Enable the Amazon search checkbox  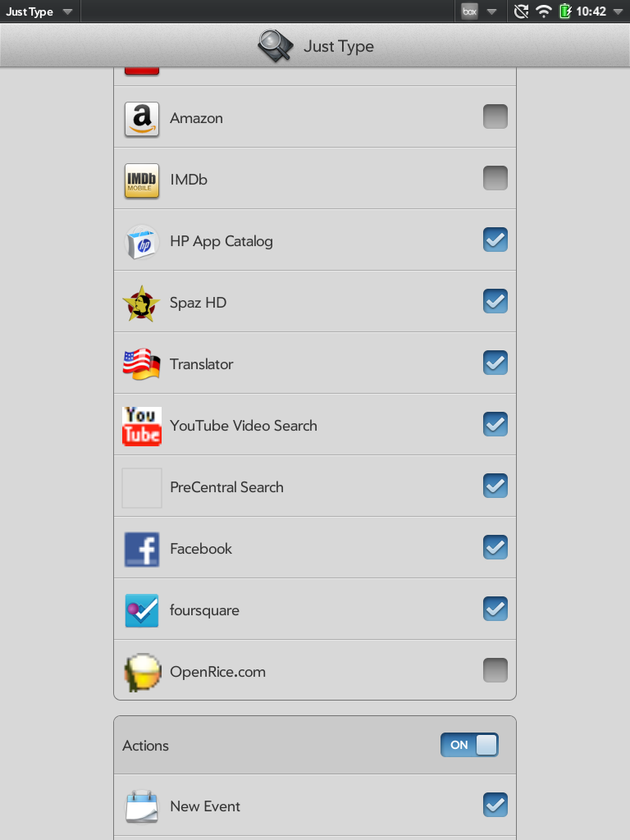[495, 116]
